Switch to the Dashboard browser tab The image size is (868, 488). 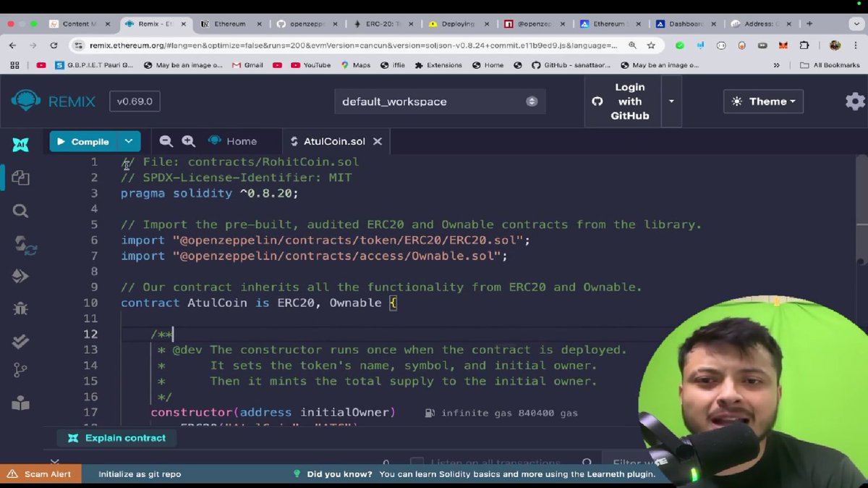click(686, 24)
